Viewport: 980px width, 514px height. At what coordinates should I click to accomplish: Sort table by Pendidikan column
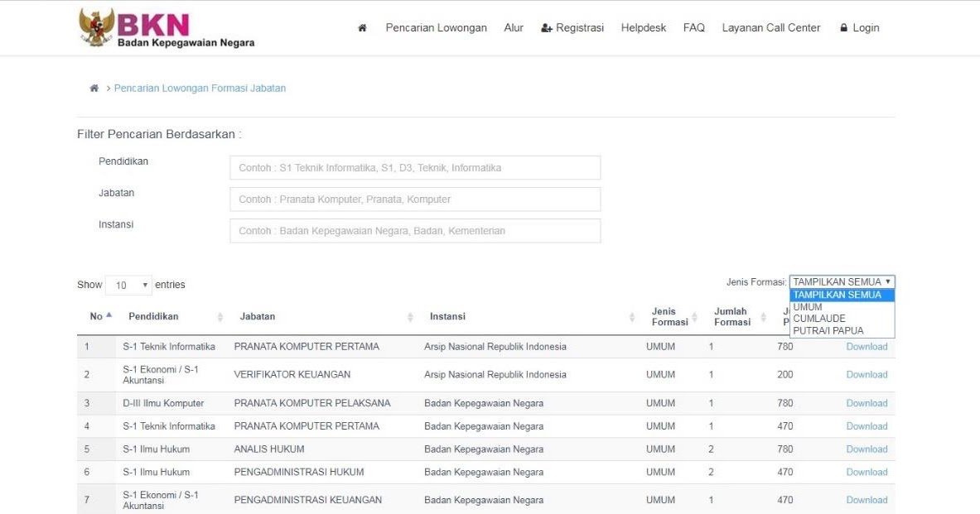tap(220, 317)
